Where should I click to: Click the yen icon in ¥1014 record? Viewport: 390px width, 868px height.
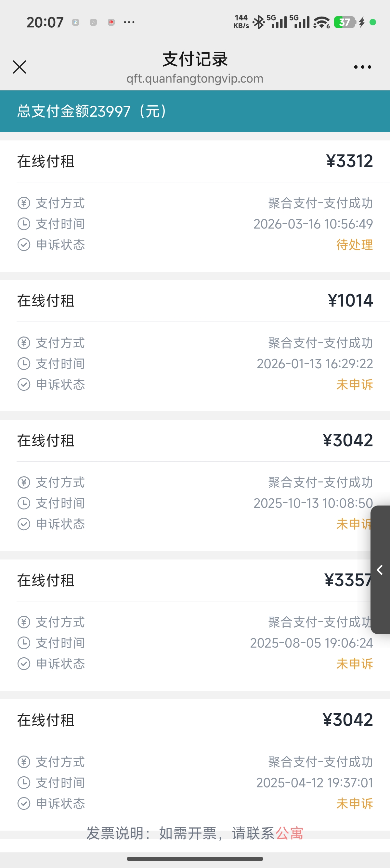tap(24, 343)
